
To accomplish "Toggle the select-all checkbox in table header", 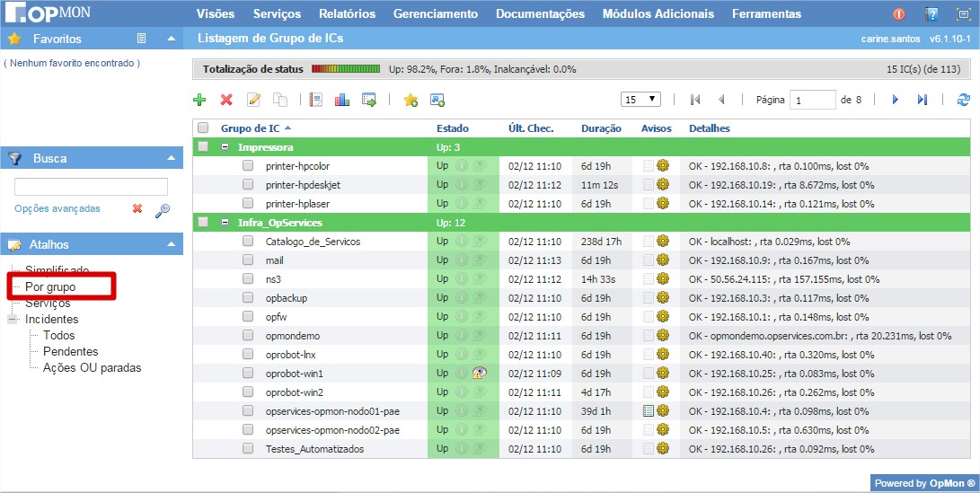I will click(x=203, y=128).
